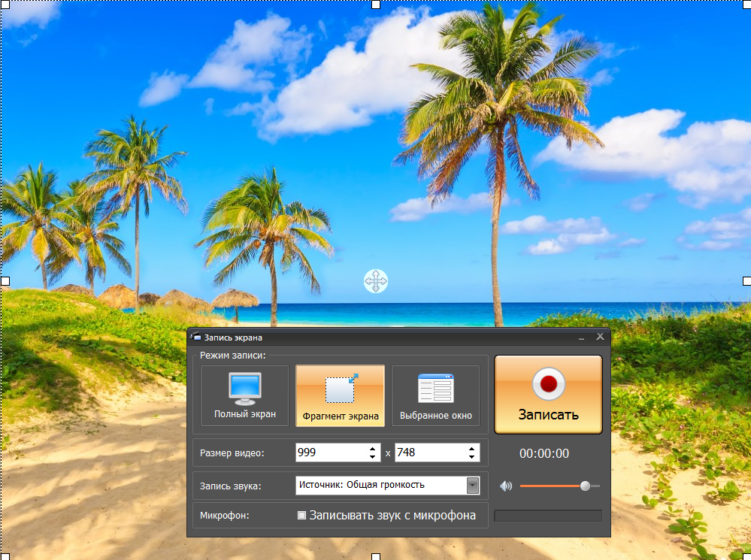
Task: Click the speaker volume icon
Action: (506, 486)
